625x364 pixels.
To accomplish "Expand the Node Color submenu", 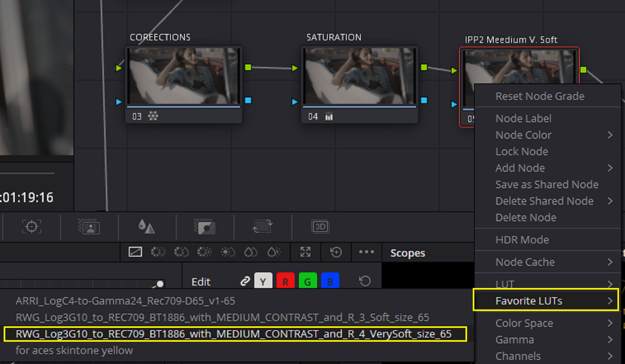I will [548, 135].
